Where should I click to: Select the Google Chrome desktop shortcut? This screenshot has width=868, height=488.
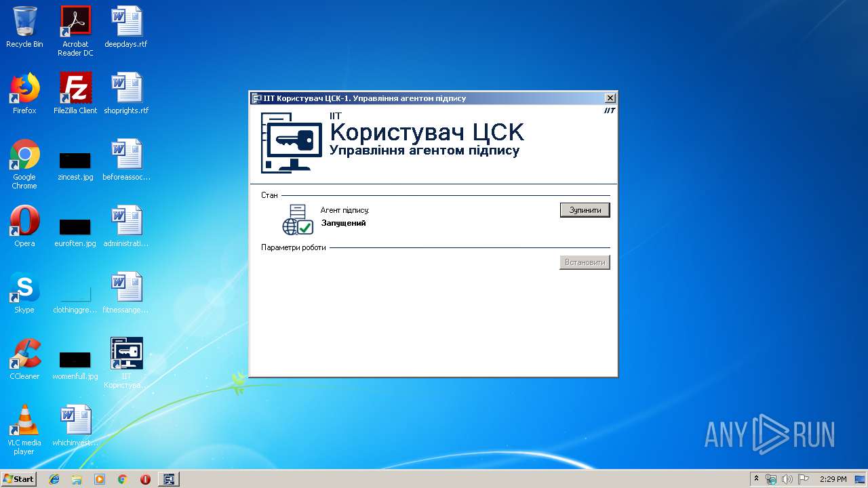click(24, 164)
